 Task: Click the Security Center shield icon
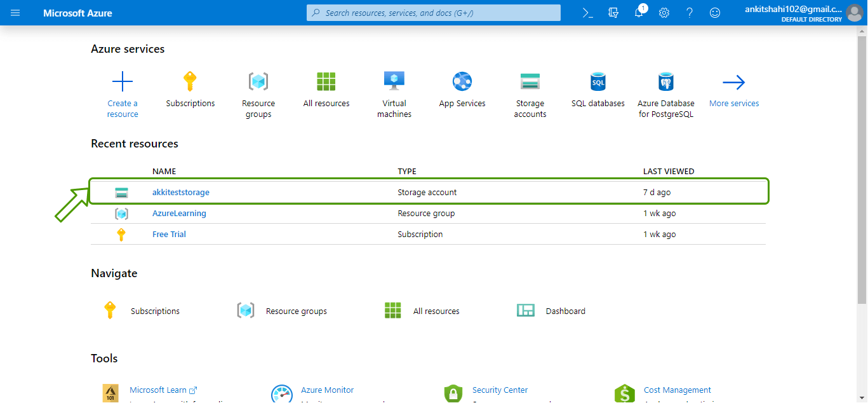click(x=453, y=393)
